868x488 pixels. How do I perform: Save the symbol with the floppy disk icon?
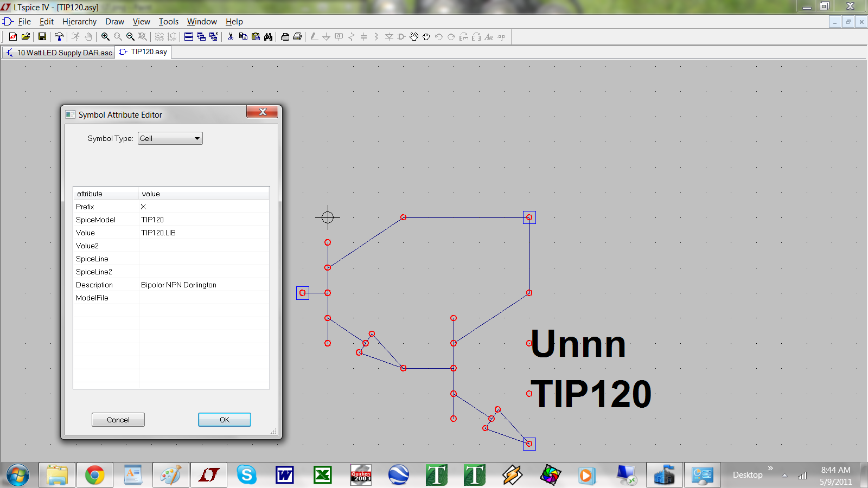tap(42, 36)
